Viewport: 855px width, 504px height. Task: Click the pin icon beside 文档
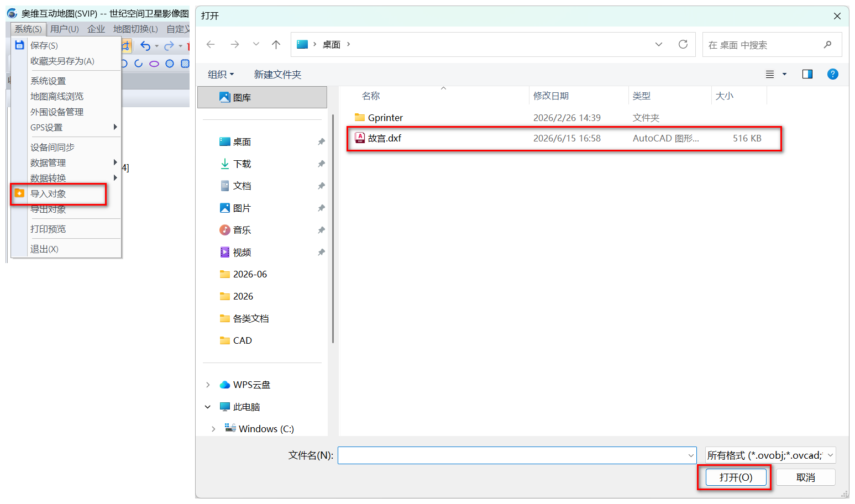click(321, 186)
